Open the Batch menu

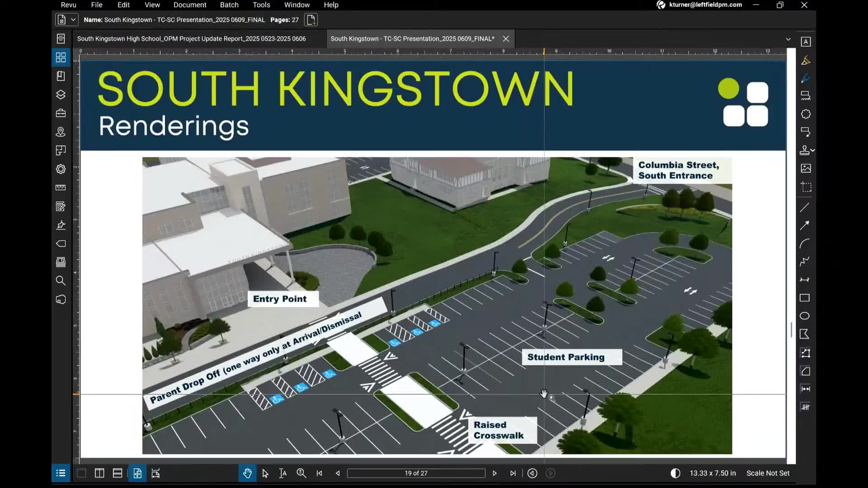pyautogui.click(x=229, y=5)
